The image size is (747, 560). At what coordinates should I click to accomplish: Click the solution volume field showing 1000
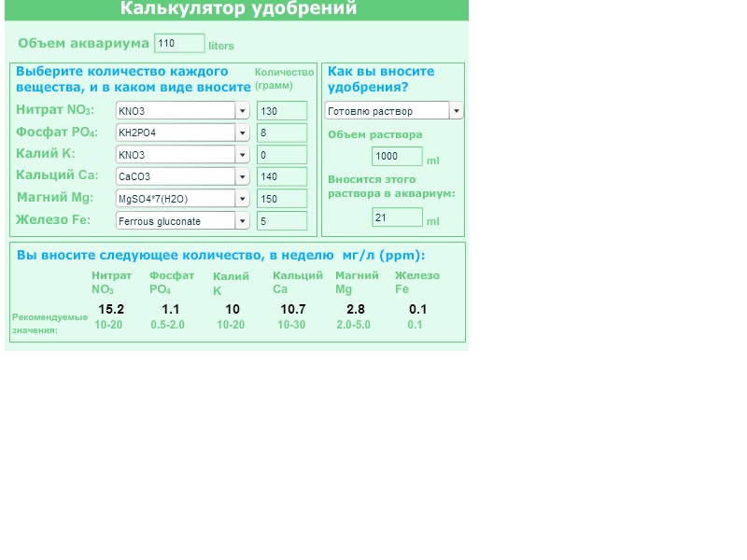click(397, 157)
